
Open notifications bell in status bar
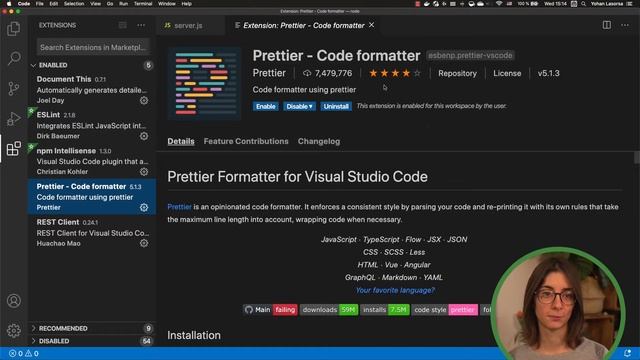(x=627, y=353)
